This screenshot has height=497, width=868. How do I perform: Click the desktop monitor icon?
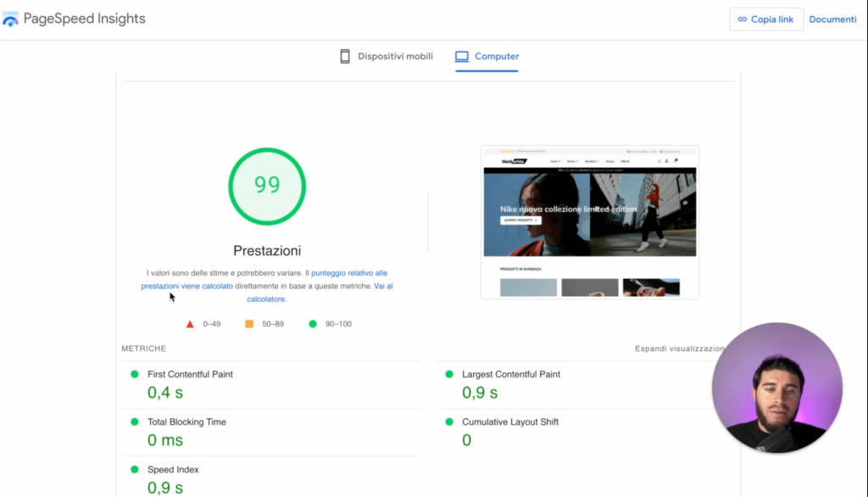coord(462,57)
